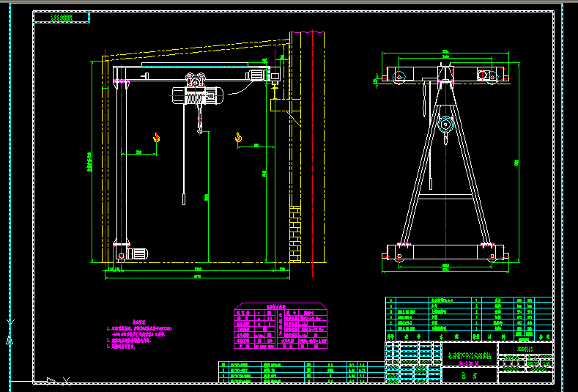Select the right orange hook symbol
The image size is (578, 392).
[x=239, y=138]
